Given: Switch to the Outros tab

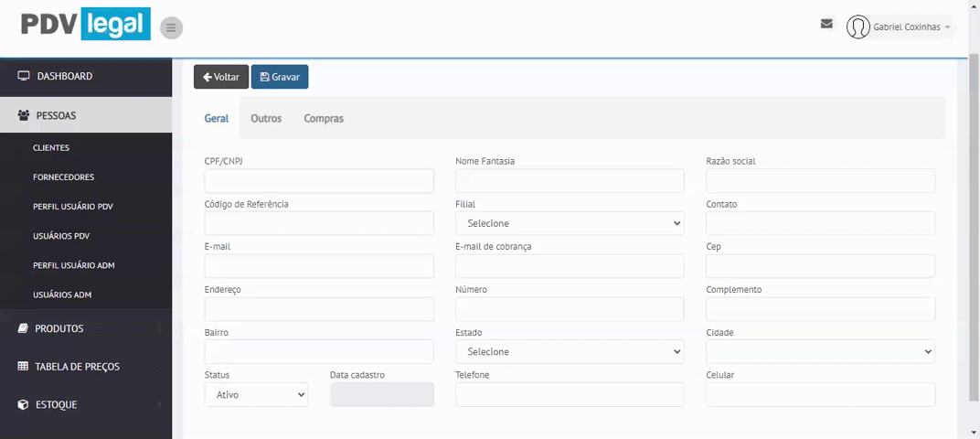Looking at the screenshot, I should [266, 118].
